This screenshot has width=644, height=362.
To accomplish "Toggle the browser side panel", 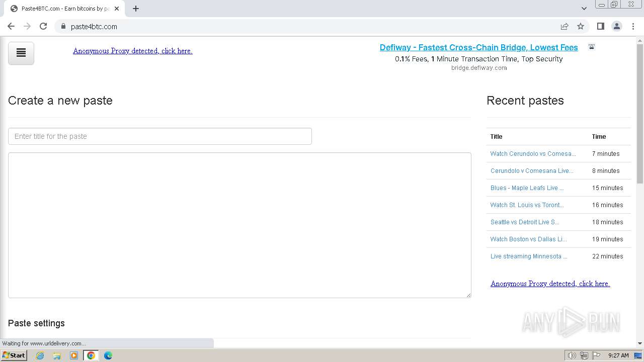I will tap(600, 26).
